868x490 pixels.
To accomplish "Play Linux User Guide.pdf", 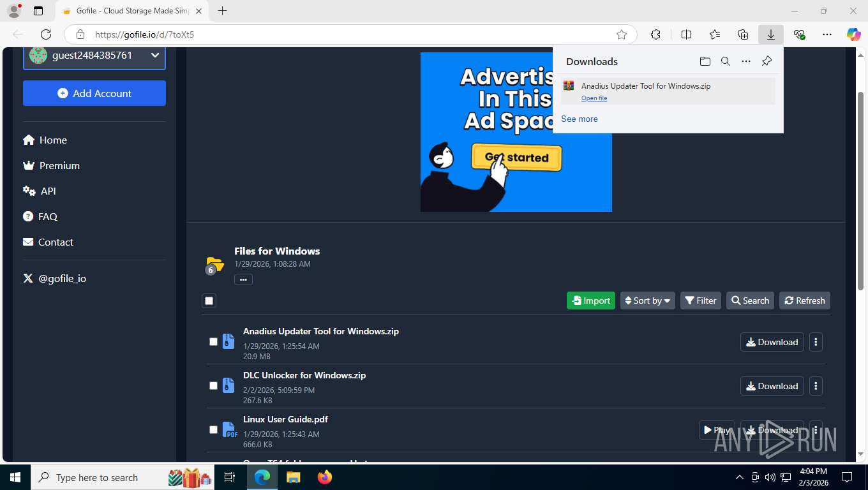I will [x=717, y=430].
